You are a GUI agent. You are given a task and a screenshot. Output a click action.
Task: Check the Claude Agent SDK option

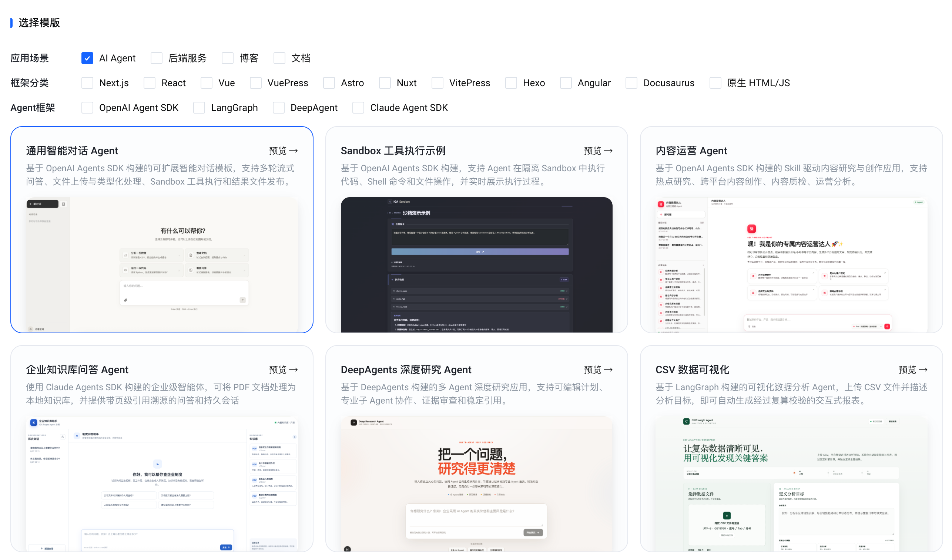click(x=358, y=108)
